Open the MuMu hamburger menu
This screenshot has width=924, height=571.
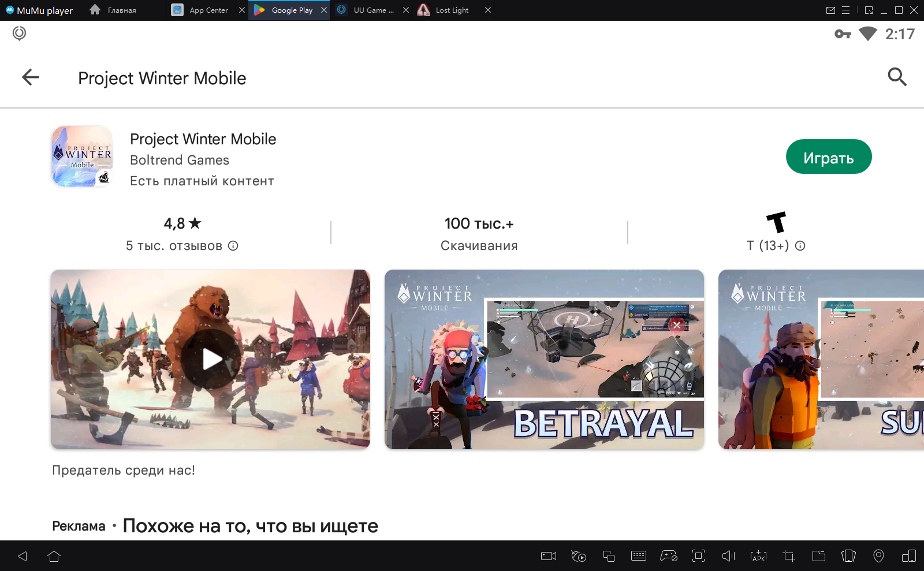(845, 10)
